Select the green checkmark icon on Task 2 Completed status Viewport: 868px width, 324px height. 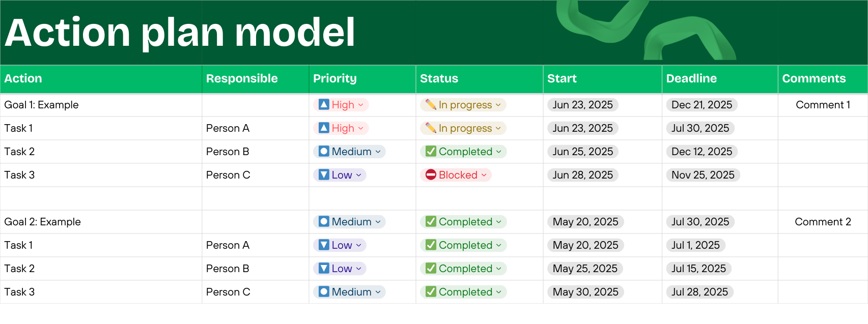click(x=430, y=152)
